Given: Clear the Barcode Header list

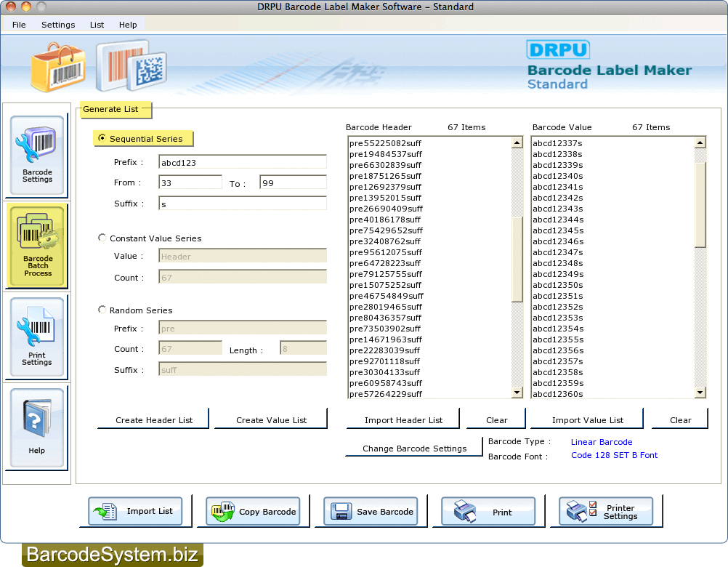Looking at the screenshot, I should [497, 419].
